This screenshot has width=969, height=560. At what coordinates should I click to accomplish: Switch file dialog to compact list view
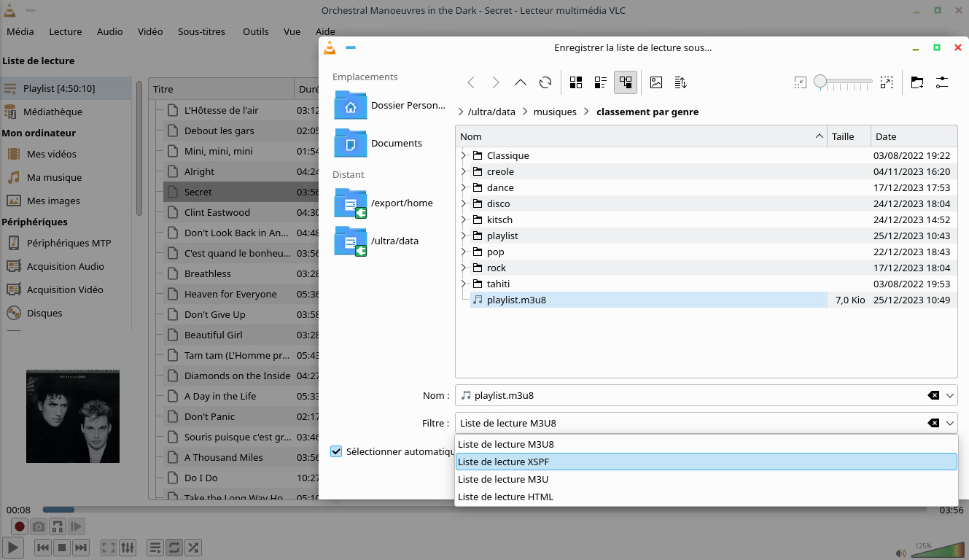coord(601,82)
